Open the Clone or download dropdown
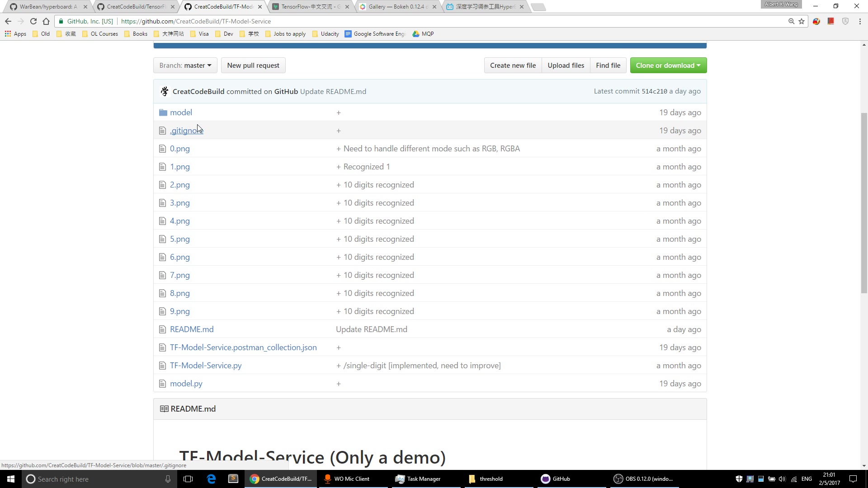 click(668, 65)
